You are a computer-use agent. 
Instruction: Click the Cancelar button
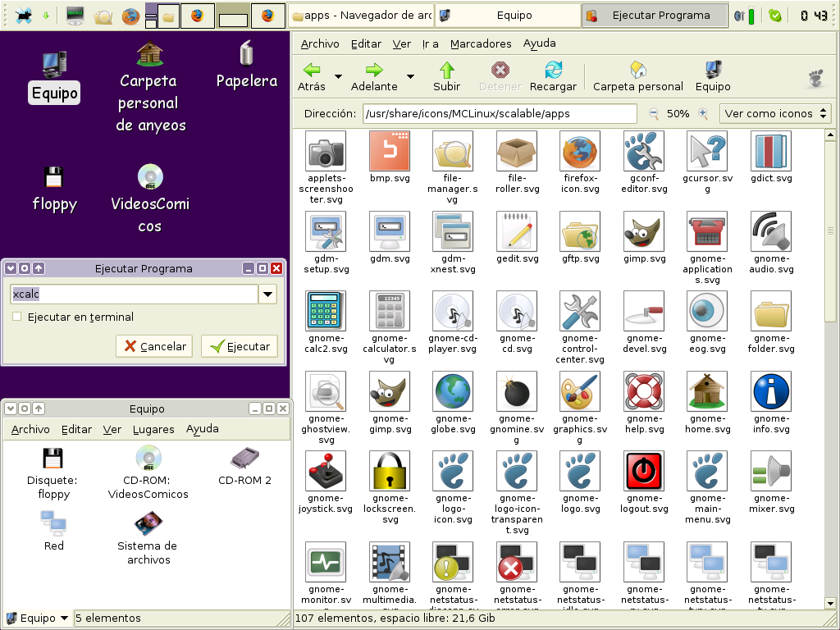point(155,347)
